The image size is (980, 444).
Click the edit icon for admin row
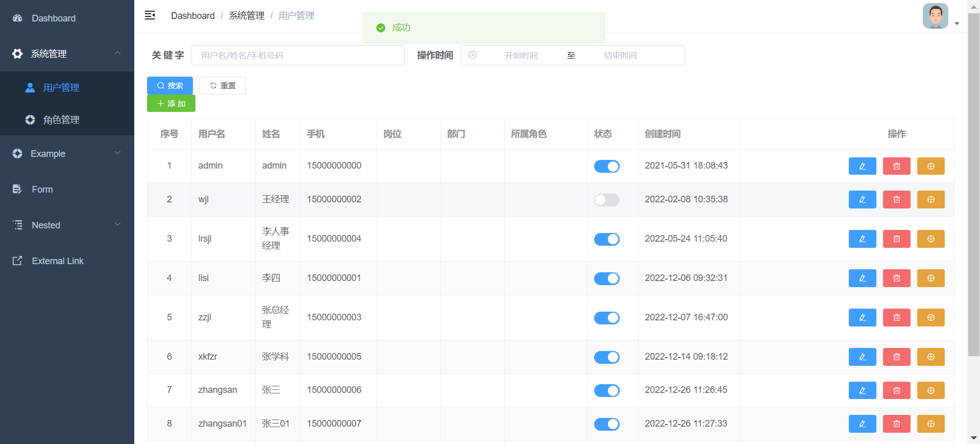[x=862, y=166]
